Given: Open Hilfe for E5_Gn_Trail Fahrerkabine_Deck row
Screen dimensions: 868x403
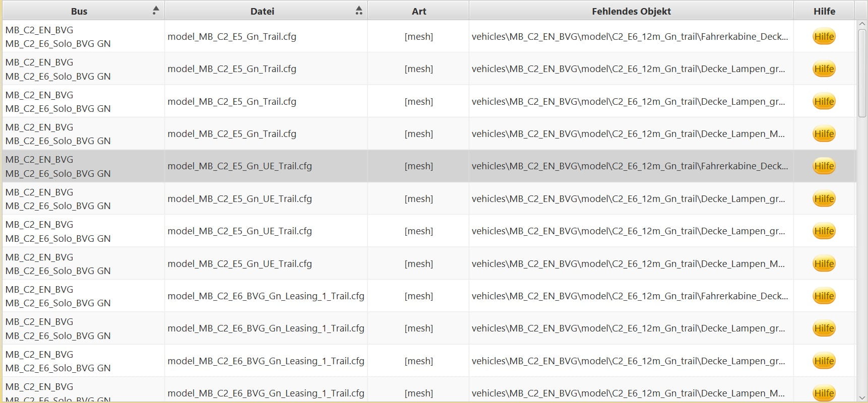Looking at the screenshot, I should point(824,37).
